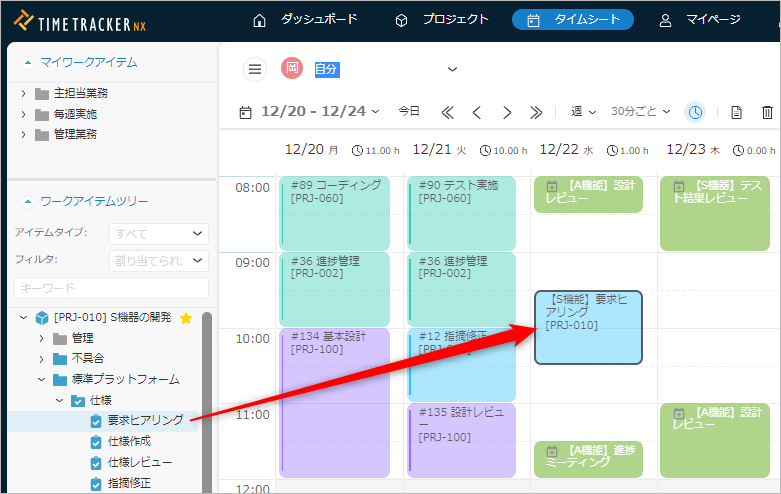Click the star on PRJ-010 project
The image size is (781, 494).
click(185, 318)
